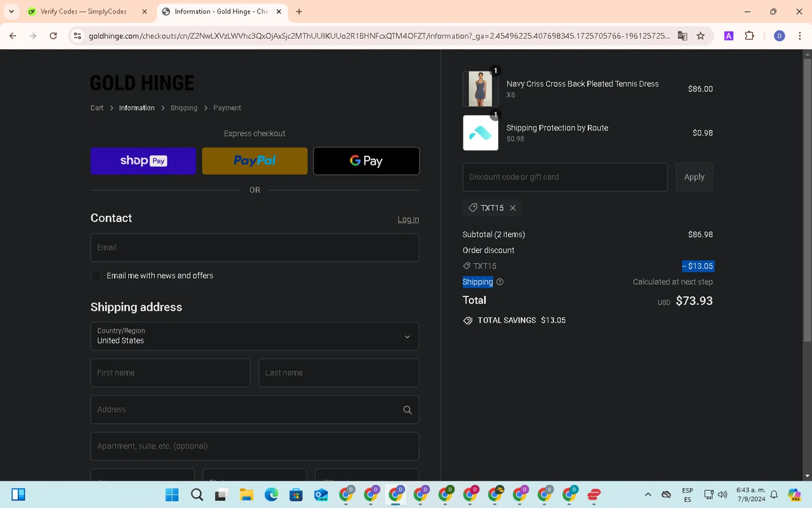The image size is (812, 508).
Task: Select the Information - Gold Hinge tab
Action: tap(222, 11)
